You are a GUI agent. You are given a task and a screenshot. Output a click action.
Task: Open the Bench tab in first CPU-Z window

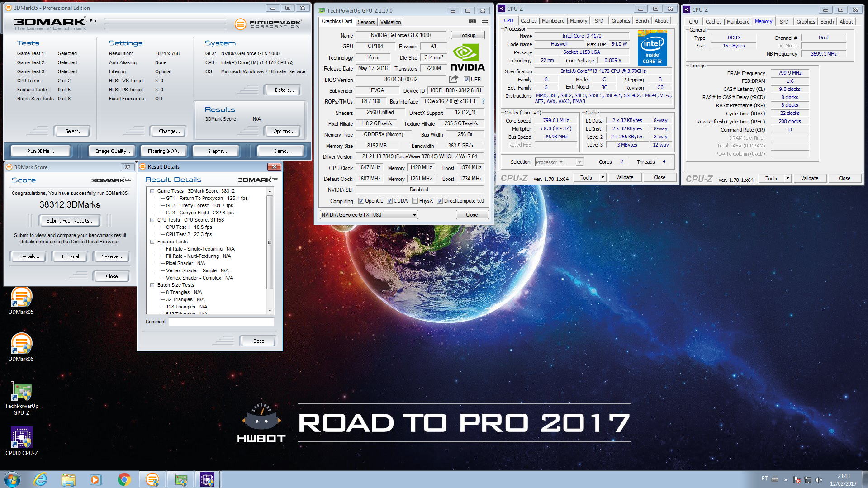(642, 21)
